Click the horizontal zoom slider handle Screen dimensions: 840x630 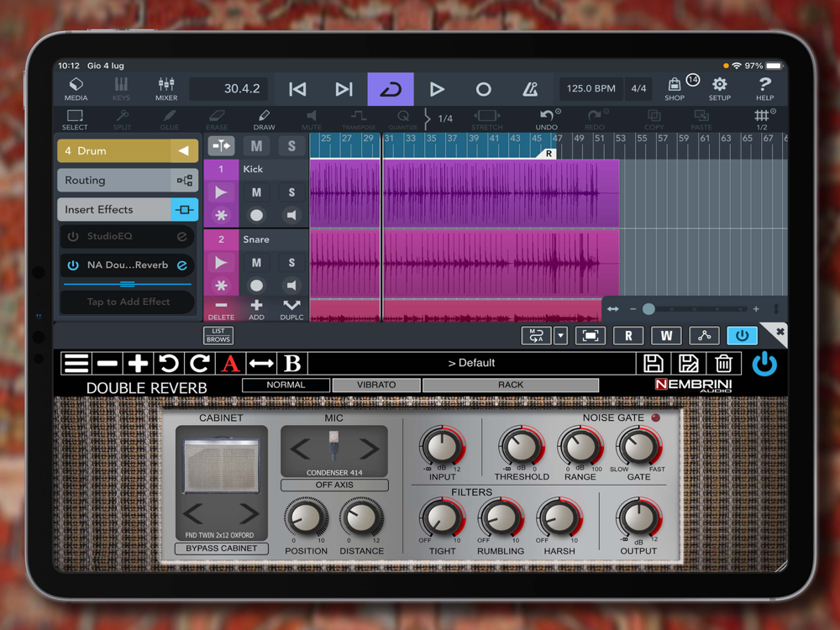tap(648, 309)
